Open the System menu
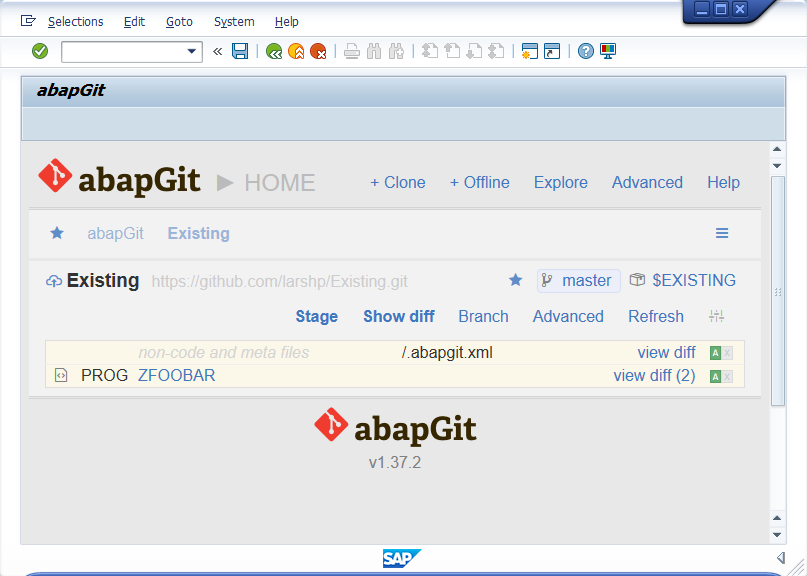807x576 pixels. pyautogui.click(x=234, y=22)
